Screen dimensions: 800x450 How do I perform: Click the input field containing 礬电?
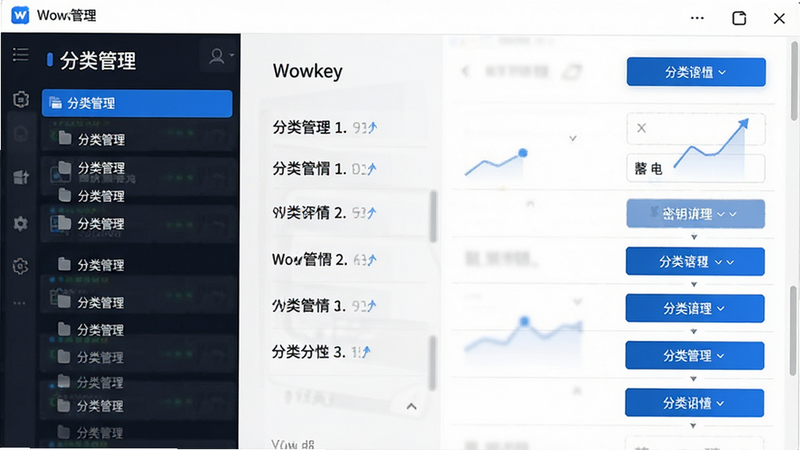(x=695, y=168)
